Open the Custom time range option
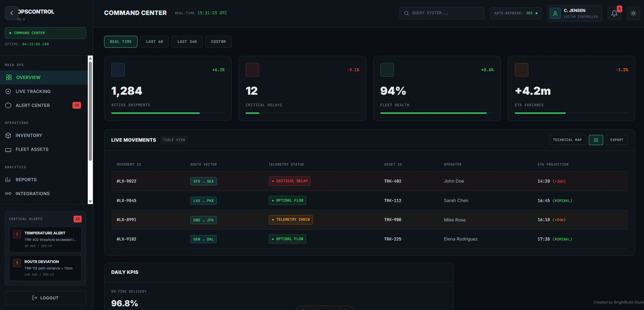The height and width of the screenshot is (310, 644). point(218,42)
